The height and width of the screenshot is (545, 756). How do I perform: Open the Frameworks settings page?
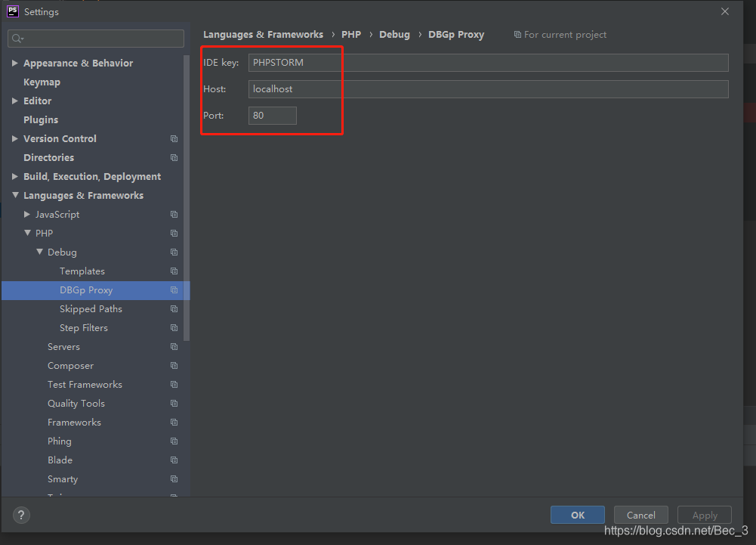[74, 423]
